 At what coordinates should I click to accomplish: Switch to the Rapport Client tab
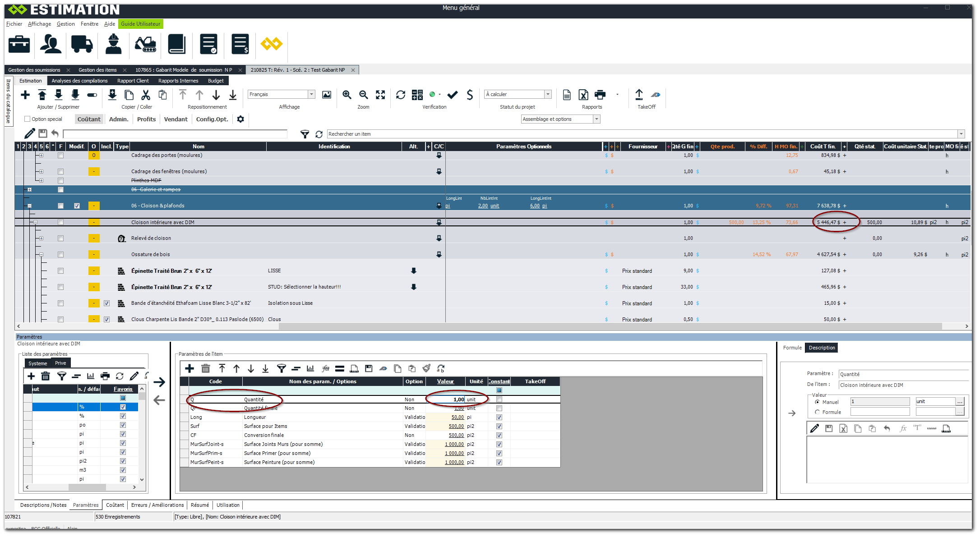133,81
